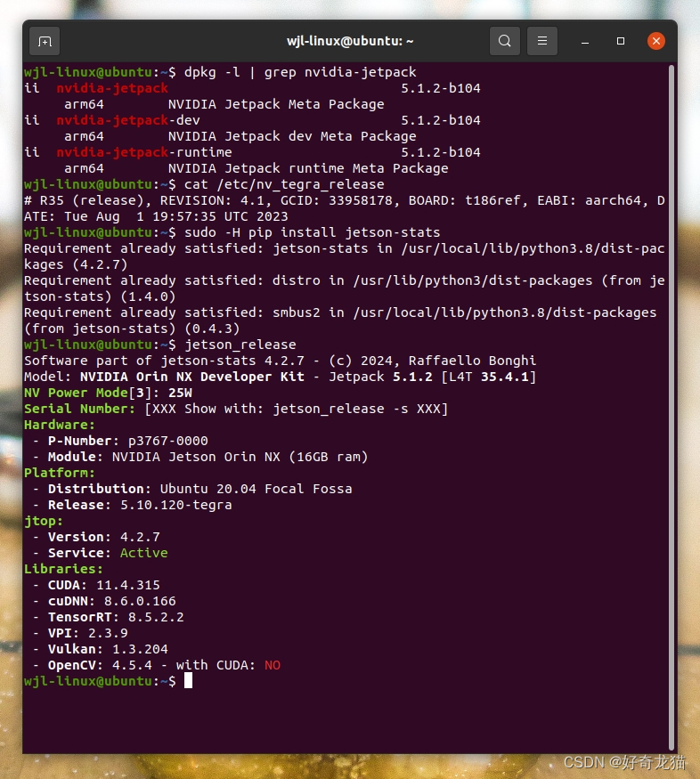
Task: Open a new terminal tab with the plus icon
Action: coord(45,41)
